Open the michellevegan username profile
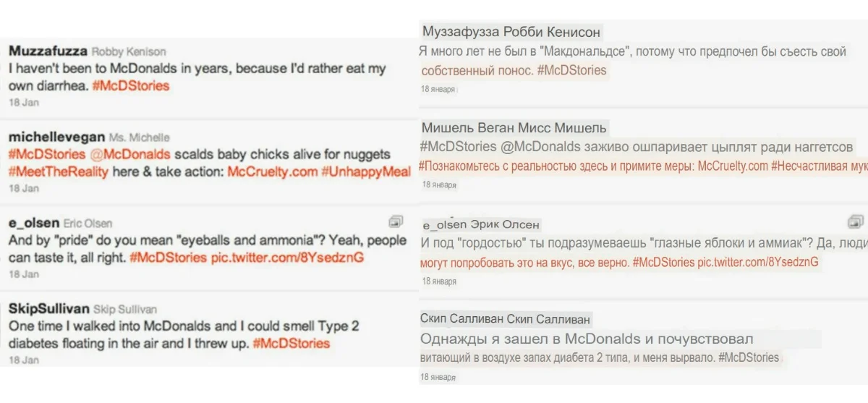Screen dimensions: 868x403 point(56,137)
